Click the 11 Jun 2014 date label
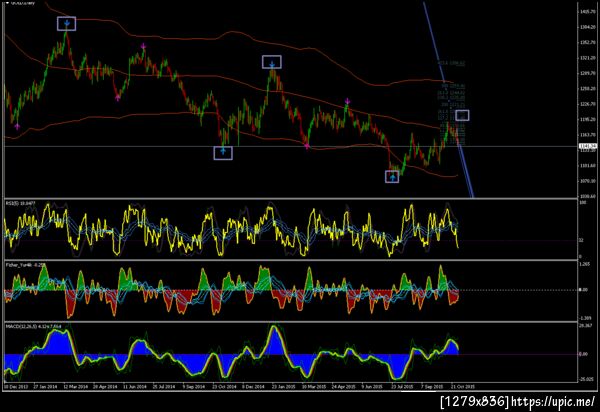Image resolution: width=600 pixels, height=412 pixels. click(x=135, y=386)
